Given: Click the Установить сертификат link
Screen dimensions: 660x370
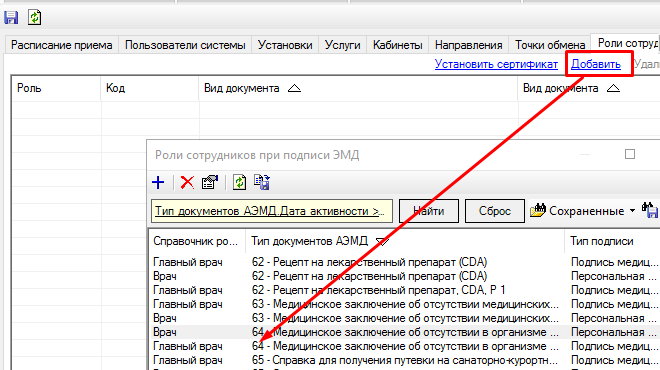Looking at the screenshot, I should [496, 64].
